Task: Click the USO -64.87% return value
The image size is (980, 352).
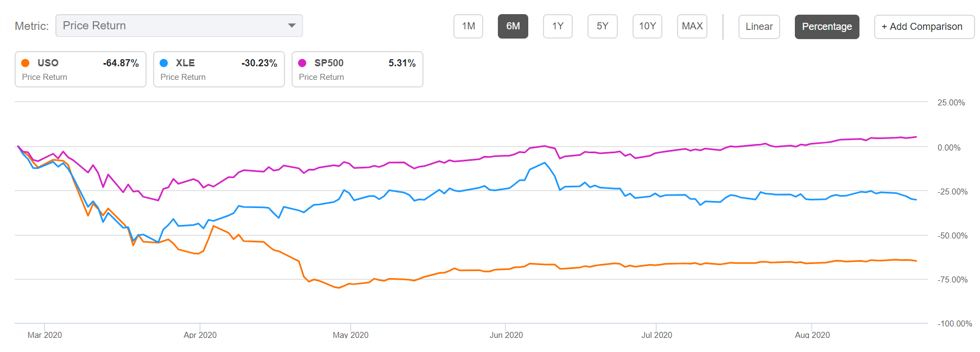Action: [122, 62]
